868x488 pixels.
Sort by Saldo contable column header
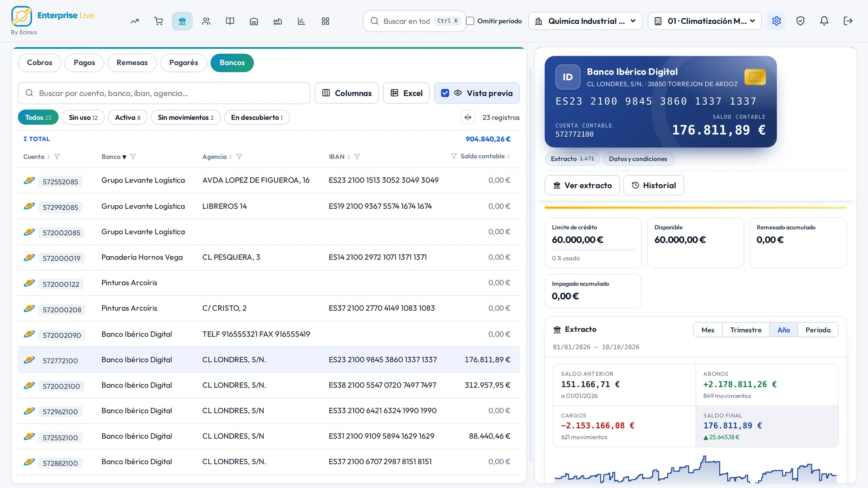[485, 156]
